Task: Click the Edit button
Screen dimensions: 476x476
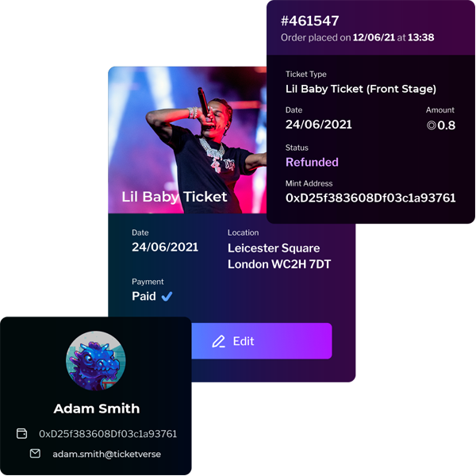Action: coord(262,341)
